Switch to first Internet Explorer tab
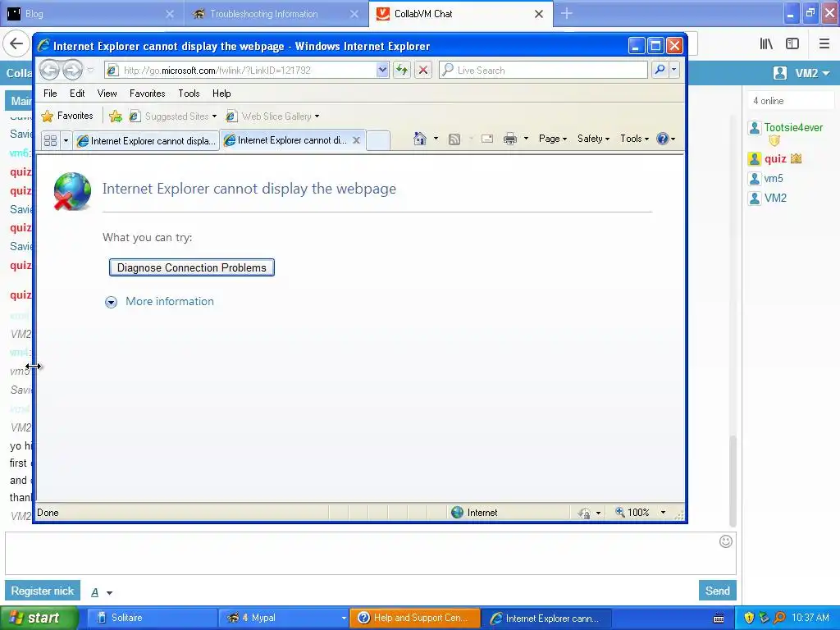 pyautogui.click(x=146, y=141)
